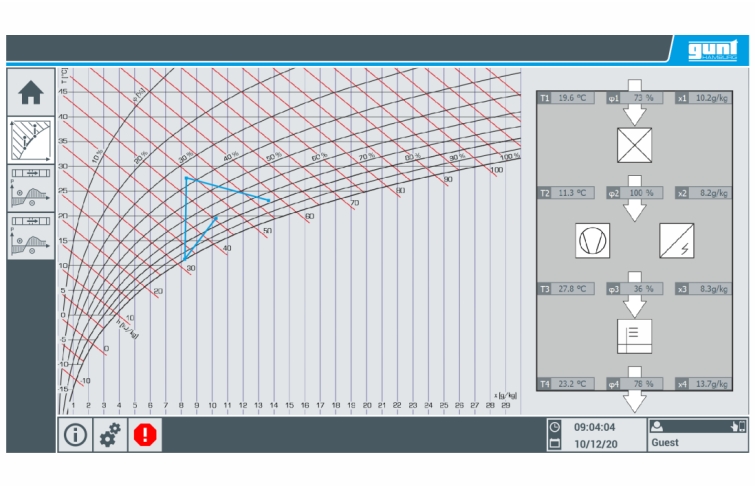
Task: Click the Guest user label
Action: coord(665,442)
